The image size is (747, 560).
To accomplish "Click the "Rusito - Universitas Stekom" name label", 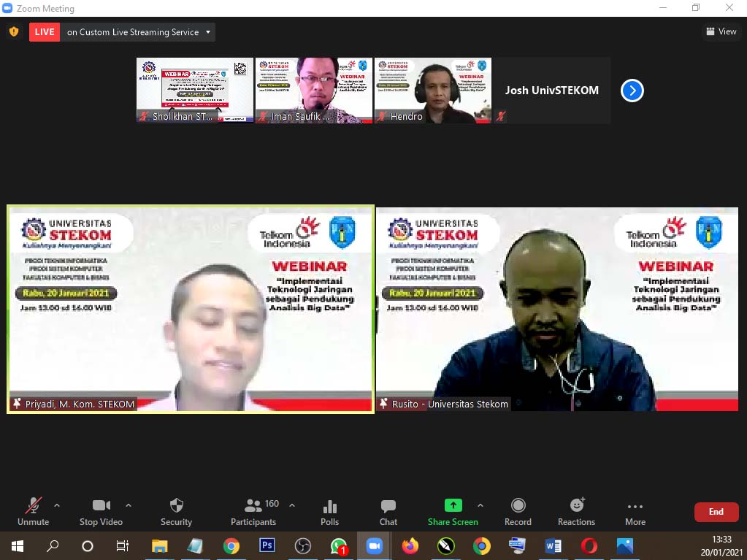I will pos(450,404).
